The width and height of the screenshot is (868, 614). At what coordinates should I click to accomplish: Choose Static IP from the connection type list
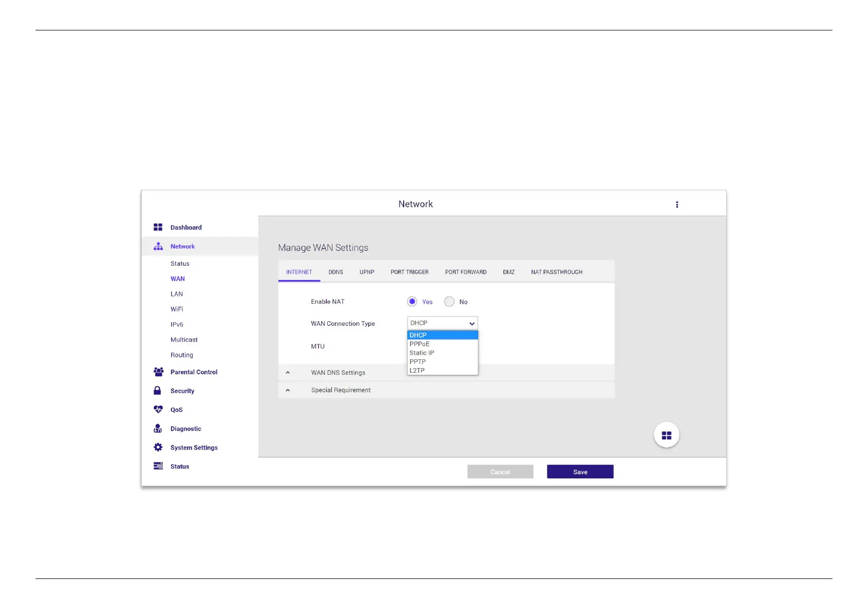(443, 353)
